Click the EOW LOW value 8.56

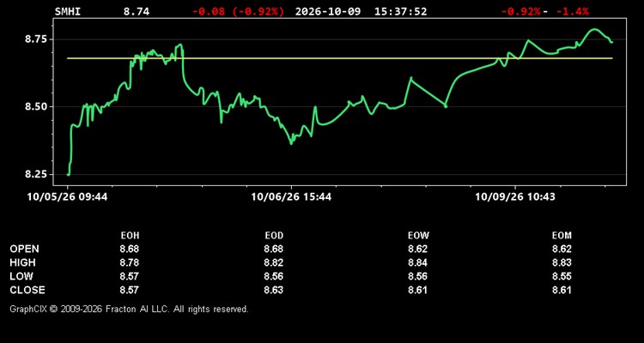(417, 276)
